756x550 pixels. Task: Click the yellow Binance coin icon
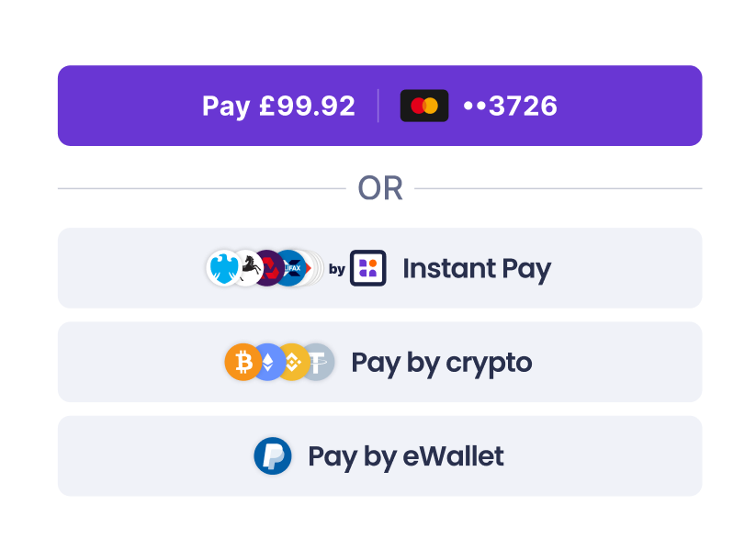coord(293,362)
